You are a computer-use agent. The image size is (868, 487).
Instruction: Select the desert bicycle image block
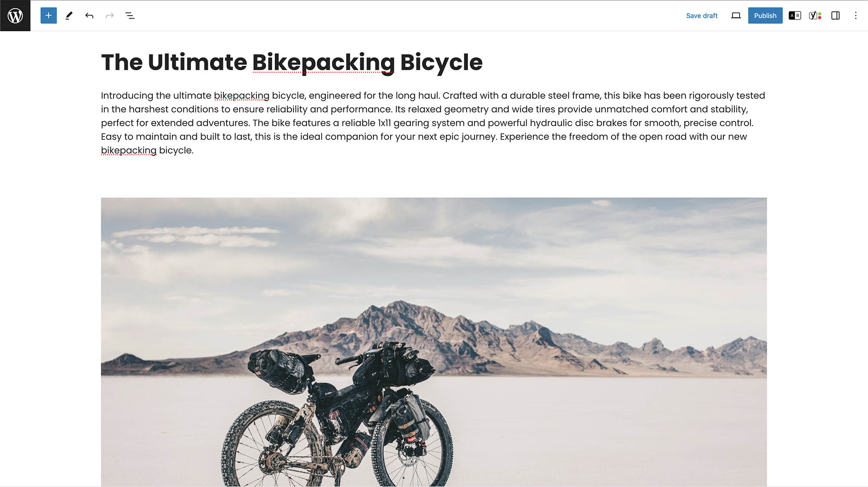pyautogui.click(x=434, y=342)
